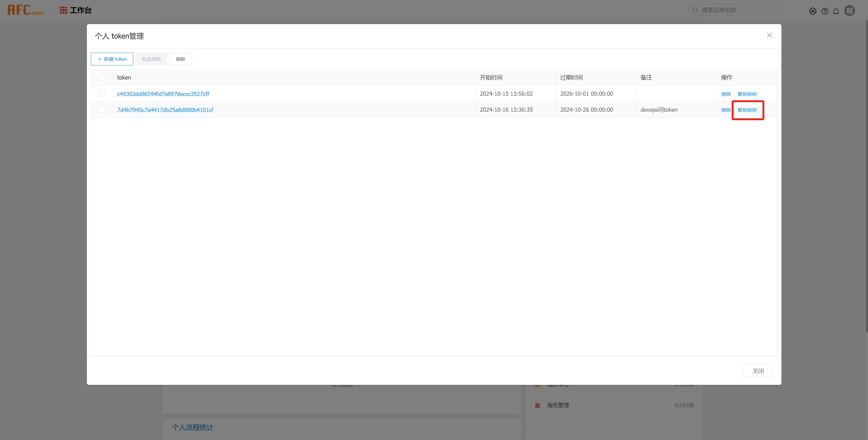
Task: Click the 新建 token button
Action: click(112, 59)
